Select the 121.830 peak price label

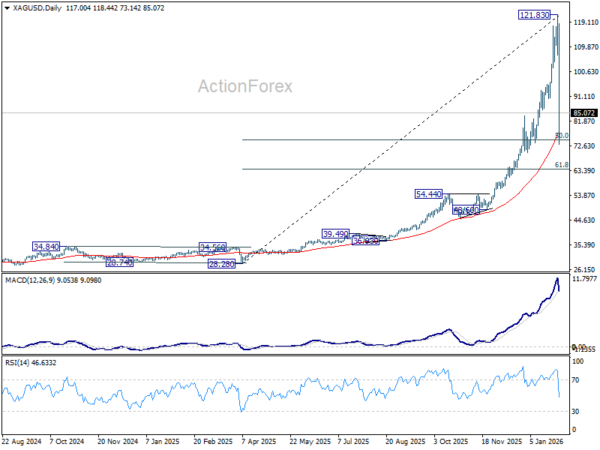pyautogui.click(x=534, y=15)
